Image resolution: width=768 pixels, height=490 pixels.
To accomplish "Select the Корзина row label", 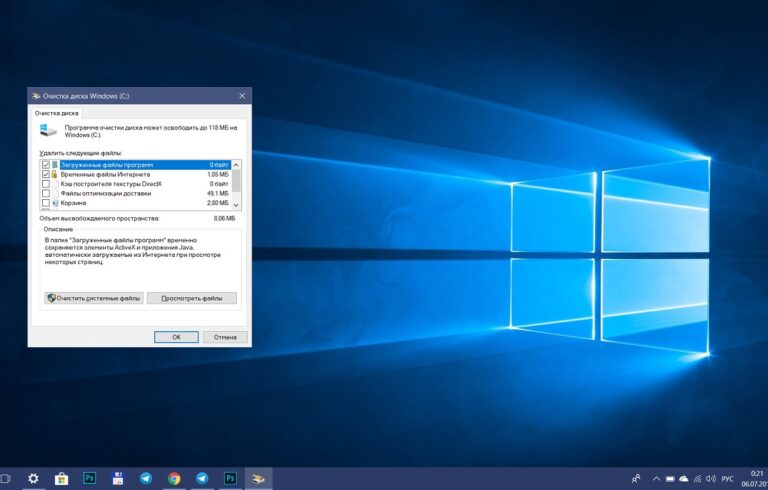I will point(73,203).
